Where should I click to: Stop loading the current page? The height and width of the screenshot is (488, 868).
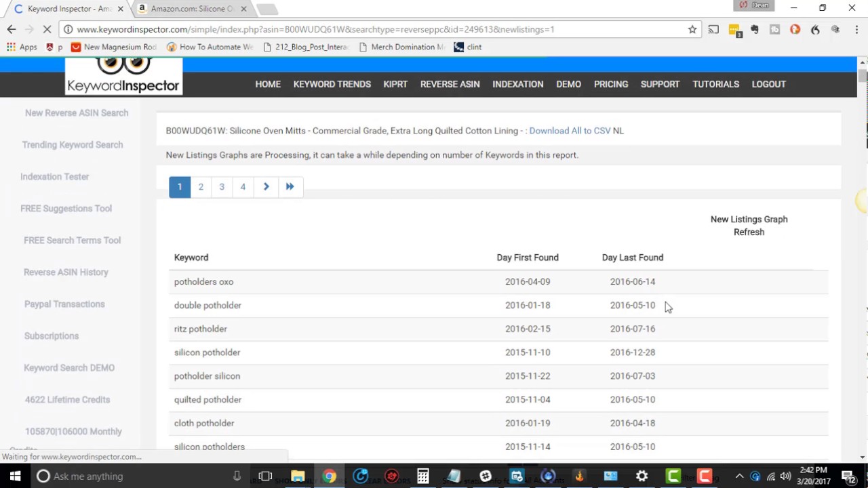47,29
